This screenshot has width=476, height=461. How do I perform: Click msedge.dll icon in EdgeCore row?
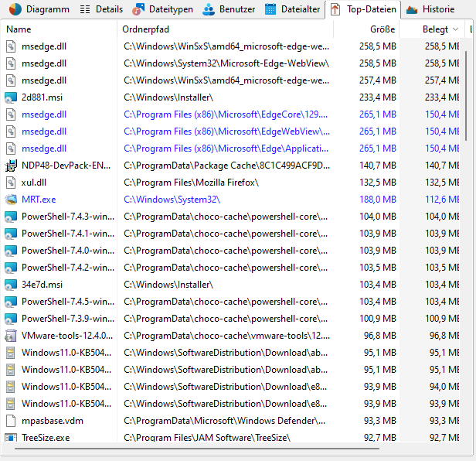click(x=11, y=114)
